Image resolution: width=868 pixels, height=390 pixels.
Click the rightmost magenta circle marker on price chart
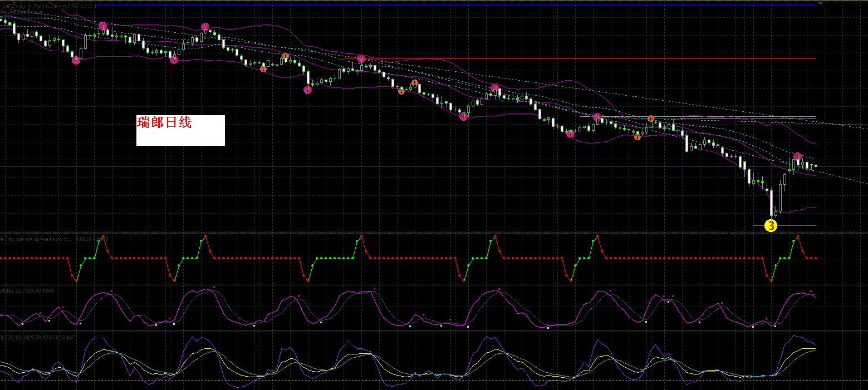tap(797, 157)
